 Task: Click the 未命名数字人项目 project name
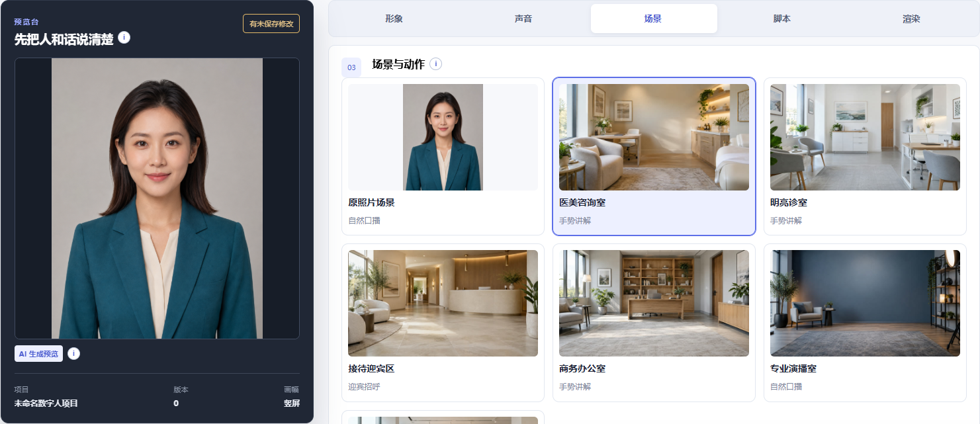point(46,403)
